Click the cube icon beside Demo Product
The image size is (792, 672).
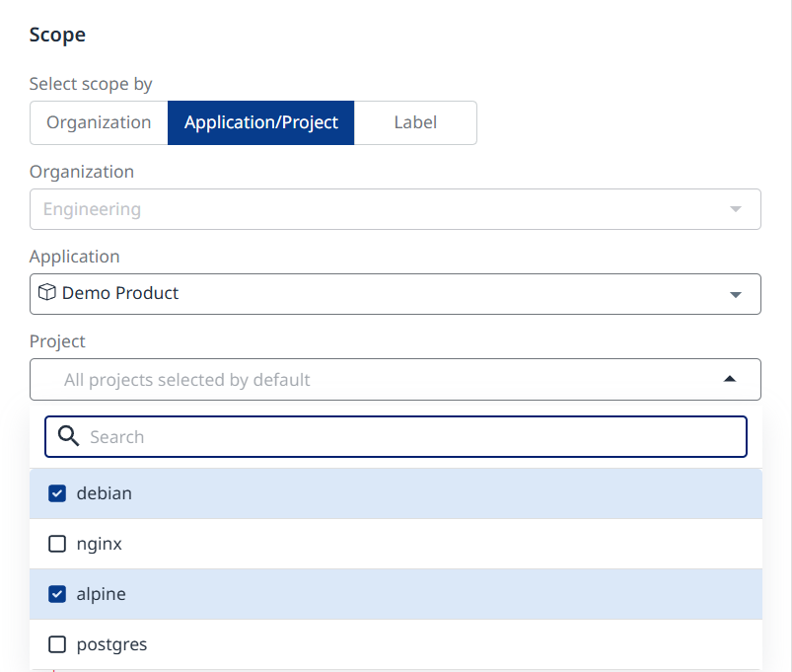pos(47,293)
